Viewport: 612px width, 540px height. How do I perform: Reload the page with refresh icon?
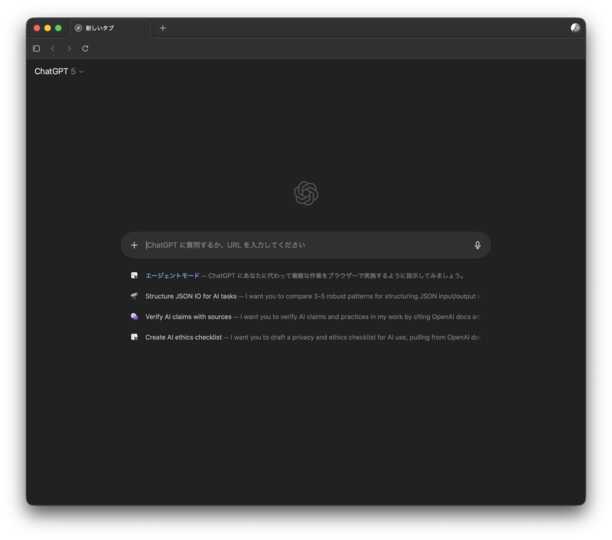tap(85, 48)
